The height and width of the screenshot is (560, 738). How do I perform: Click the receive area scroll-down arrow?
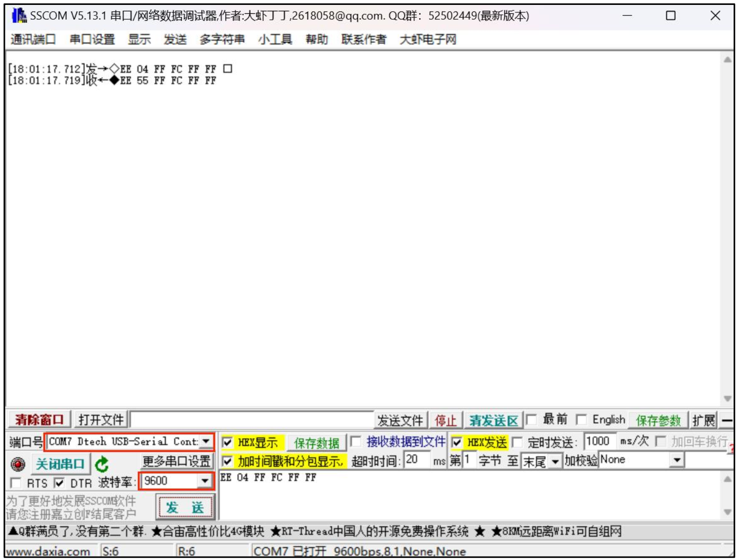727,398
